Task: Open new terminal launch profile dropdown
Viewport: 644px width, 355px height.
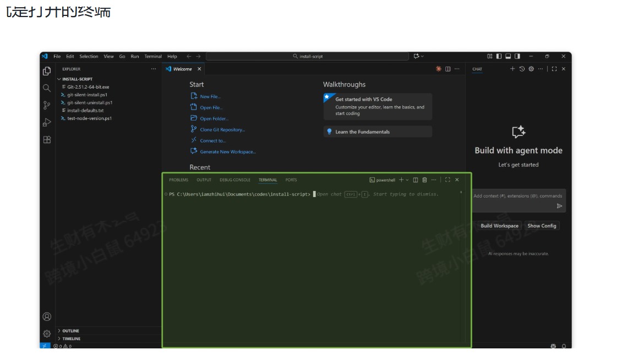Action: point(407,180)
